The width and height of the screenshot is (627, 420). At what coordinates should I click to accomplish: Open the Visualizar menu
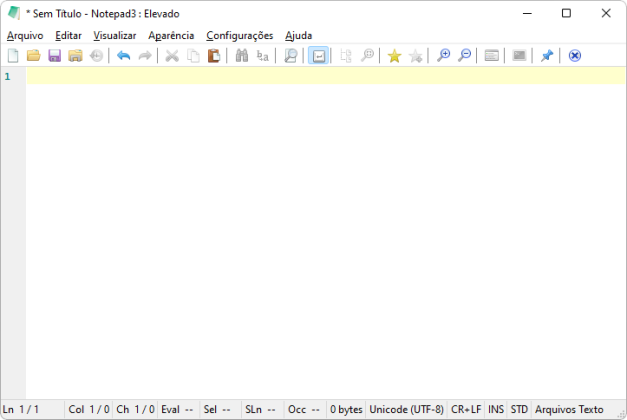pos(115,36)
